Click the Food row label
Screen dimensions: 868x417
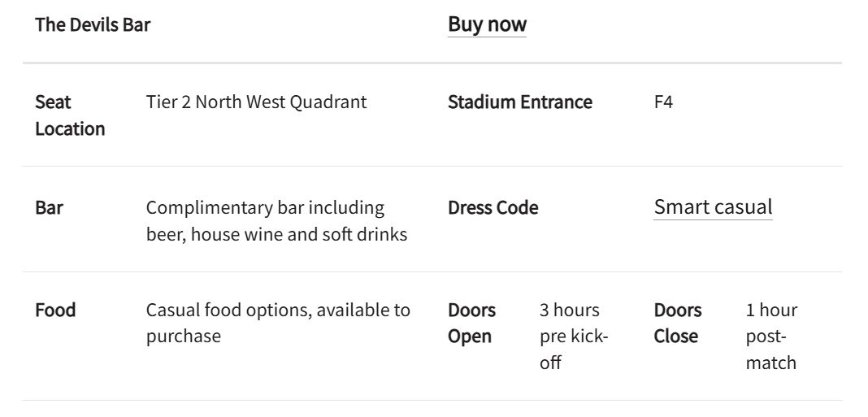click(x=55, y=310)
